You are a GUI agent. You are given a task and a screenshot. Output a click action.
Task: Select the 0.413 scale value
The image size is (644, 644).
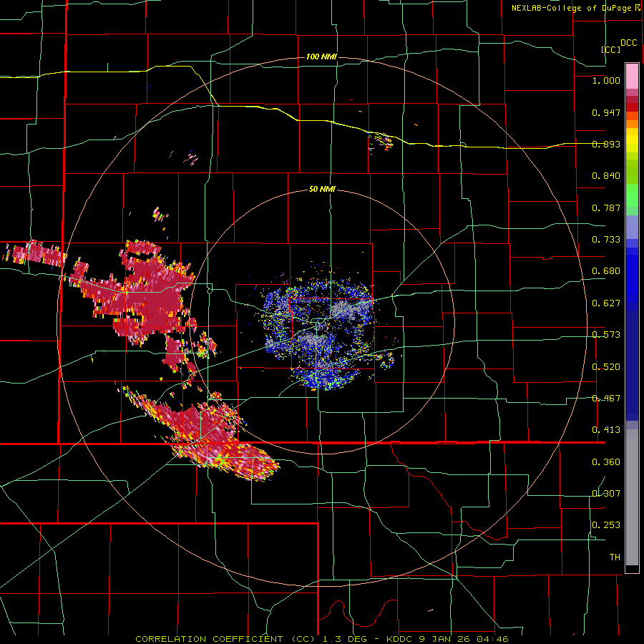coord(606,430)
